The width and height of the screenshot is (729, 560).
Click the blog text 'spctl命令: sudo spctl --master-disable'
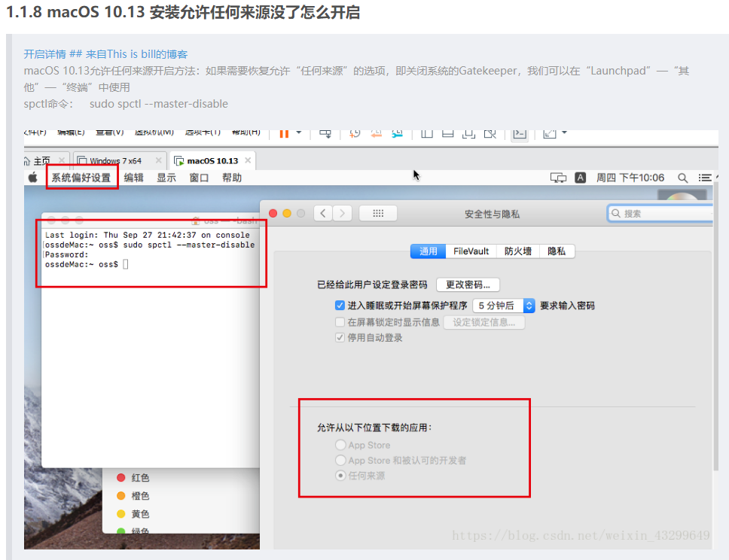coord(126,104)
